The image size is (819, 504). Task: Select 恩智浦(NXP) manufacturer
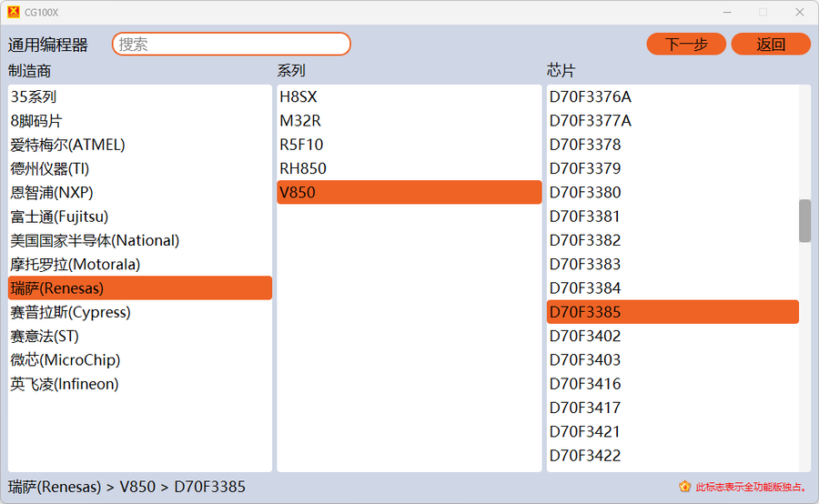[x=52, y=192]
